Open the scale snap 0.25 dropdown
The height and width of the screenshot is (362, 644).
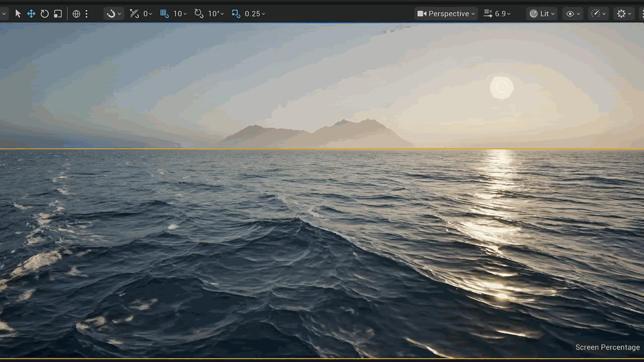(255, 14)
